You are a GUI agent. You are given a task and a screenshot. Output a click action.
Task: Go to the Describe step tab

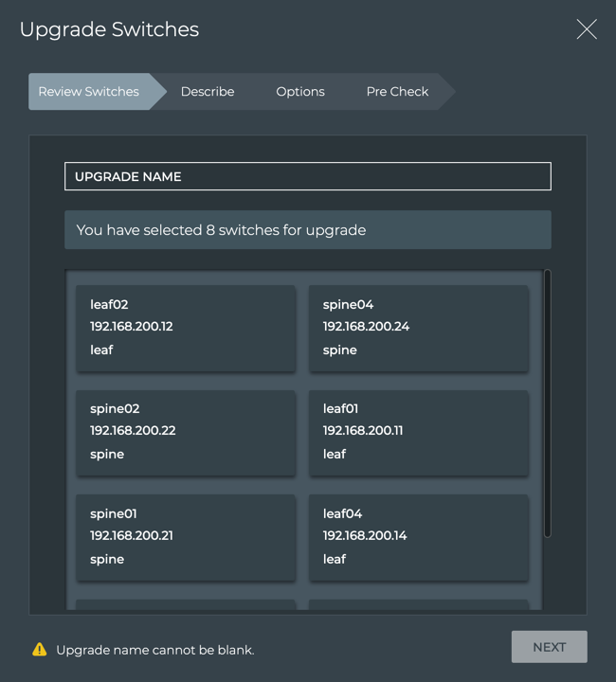208,92
